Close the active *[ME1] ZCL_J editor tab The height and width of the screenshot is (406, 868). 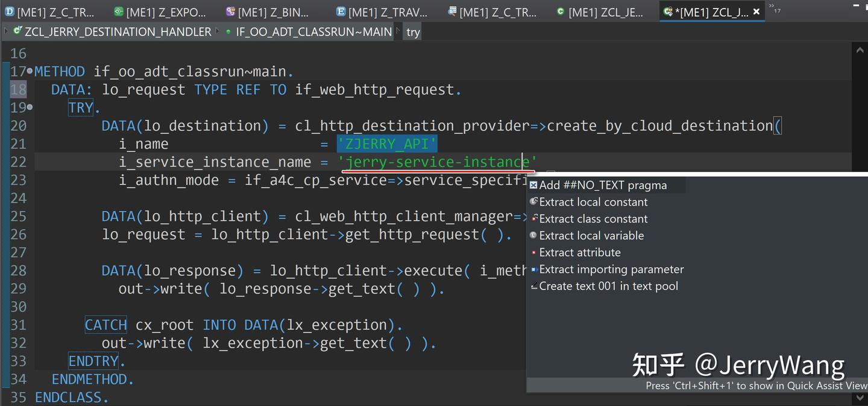[x=756, y=11]
